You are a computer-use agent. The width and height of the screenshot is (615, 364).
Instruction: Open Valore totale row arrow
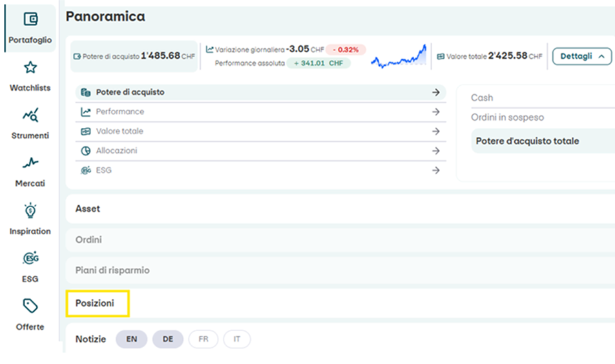435,131
